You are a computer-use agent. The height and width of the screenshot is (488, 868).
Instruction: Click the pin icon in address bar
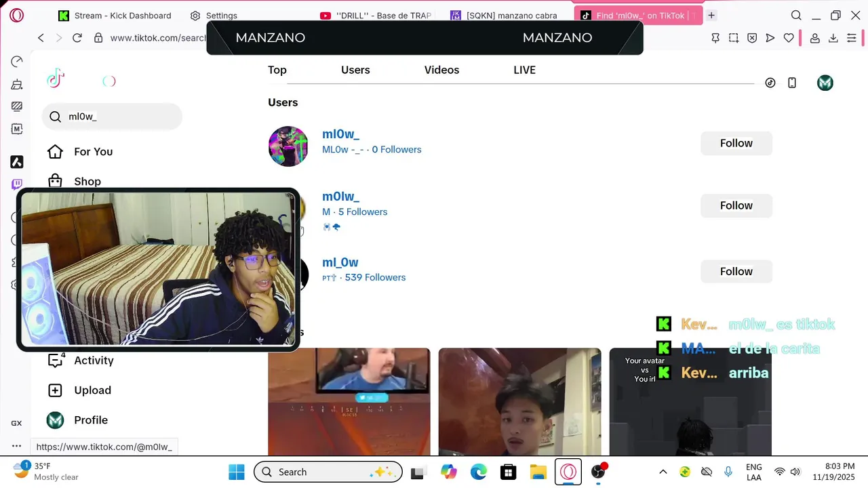[x=715, y=38]
